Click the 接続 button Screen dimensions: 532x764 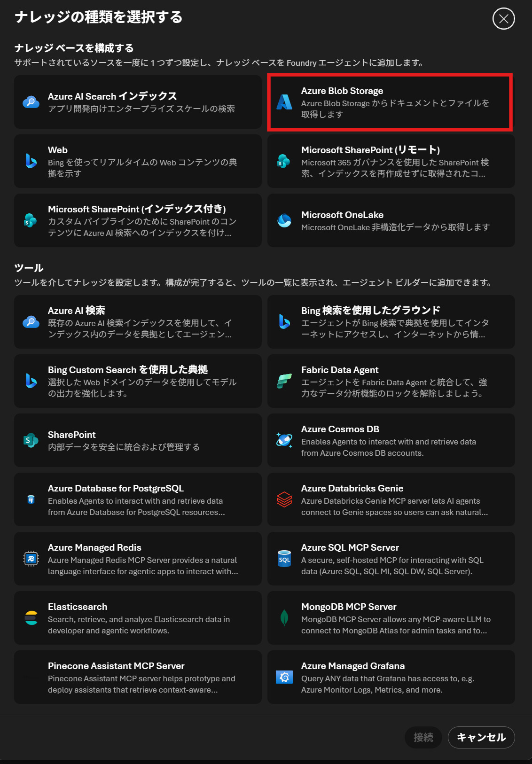coord(423,737)
